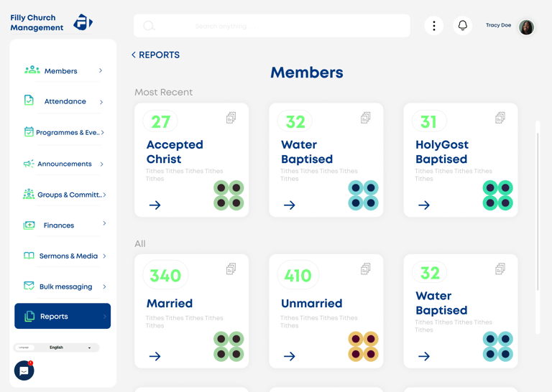This screenshot has height=392, width=552.
Task: Click the notification bell icon
Action: click(462, 26)
